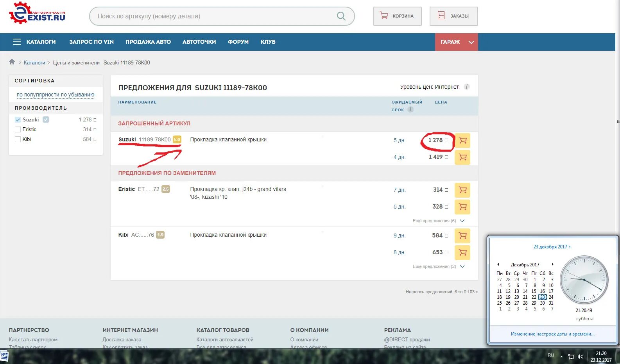Click the network tray icon
This screenshot has height=364, width=620.
pyautogui.click(x=571, y=356)
